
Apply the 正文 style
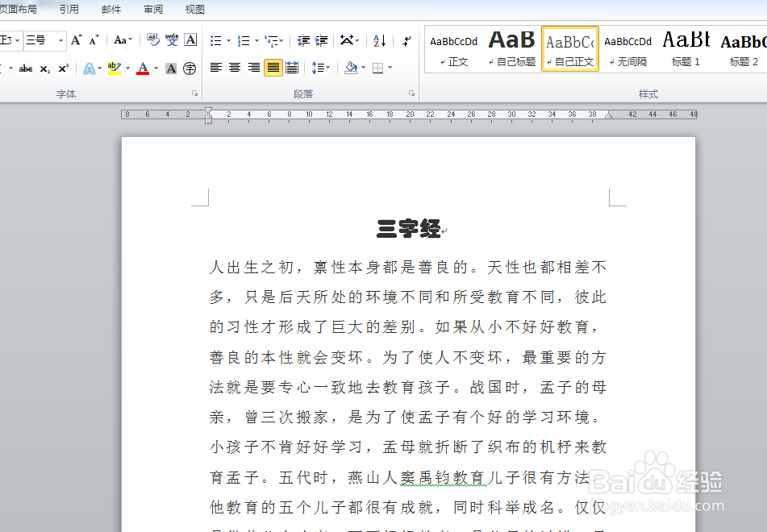[453, 49]
